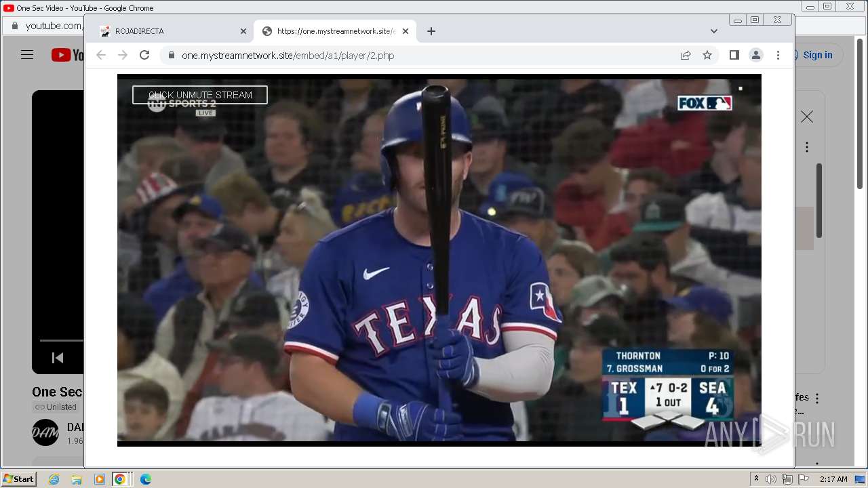Open the DAM channel avatar
Screen dimensions: 868x488
tap(45, 432)
